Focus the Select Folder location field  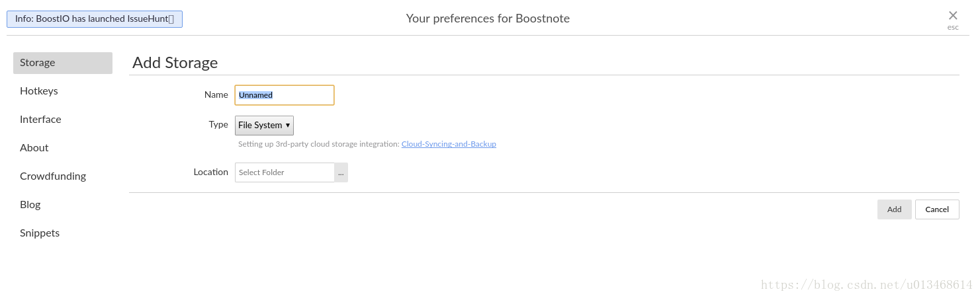[285, 172]
